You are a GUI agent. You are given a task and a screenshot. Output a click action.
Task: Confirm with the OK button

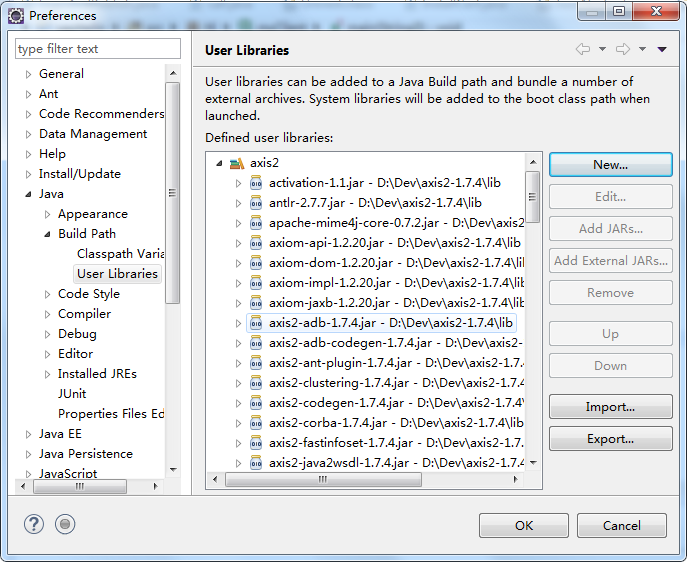click(524, 526)
